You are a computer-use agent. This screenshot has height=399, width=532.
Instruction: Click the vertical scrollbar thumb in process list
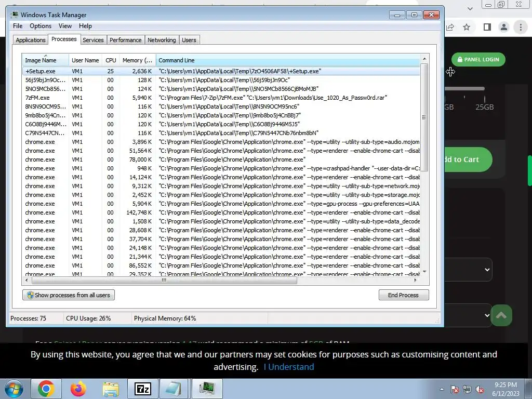[x=424, y=117]
